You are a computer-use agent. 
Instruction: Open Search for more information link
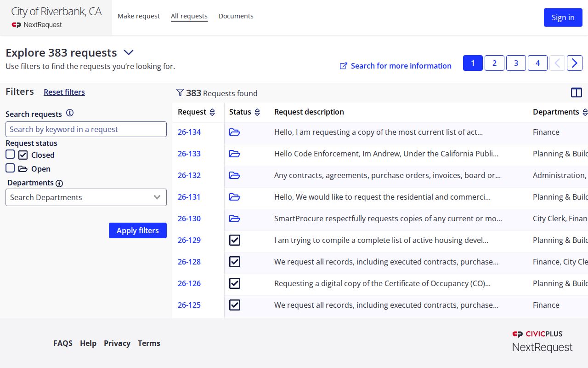(x=396, y=66)
